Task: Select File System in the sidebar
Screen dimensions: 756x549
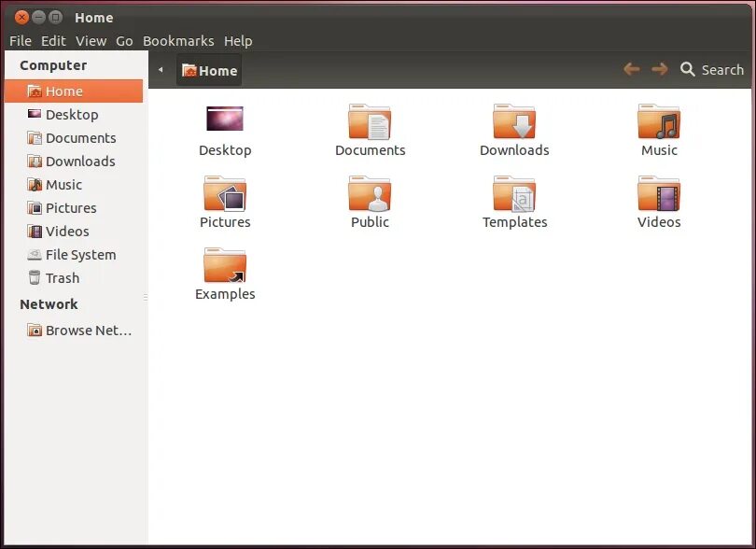Action: (80, 254)
